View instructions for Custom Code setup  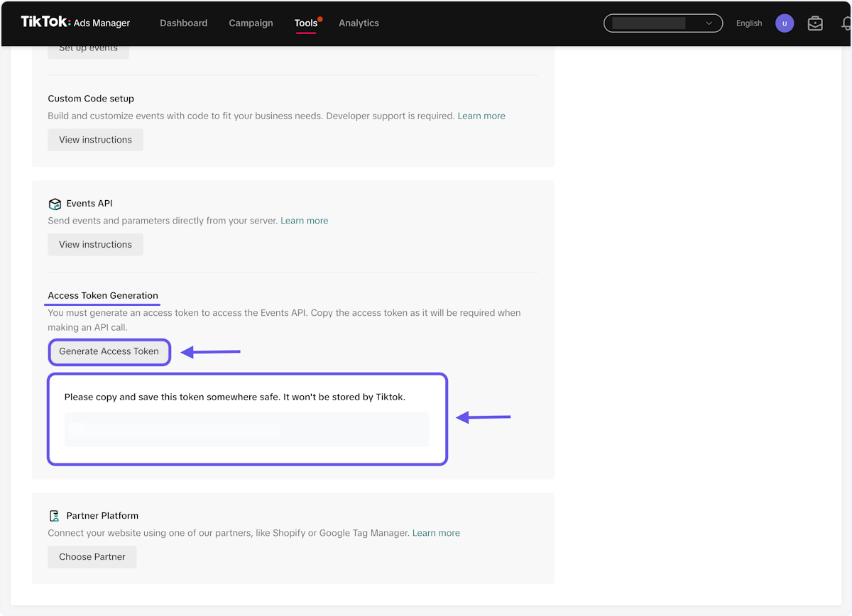pyautogui.click(x=95, y=140)
